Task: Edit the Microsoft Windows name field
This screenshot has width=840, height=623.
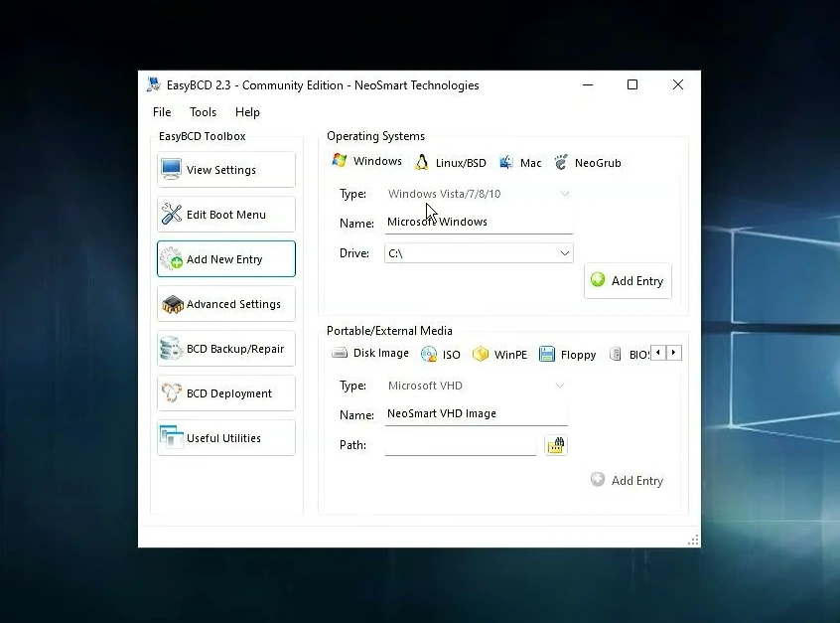Action: point(479,222)
